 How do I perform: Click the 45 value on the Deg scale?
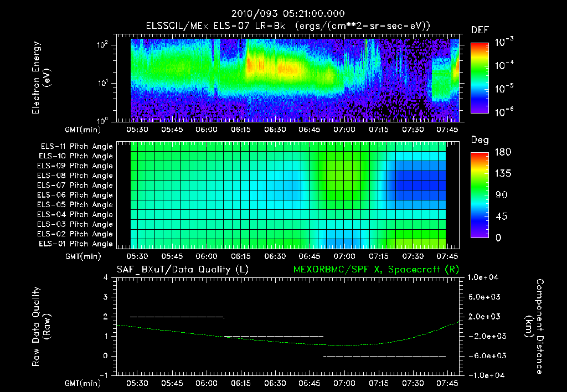[502, 216]
